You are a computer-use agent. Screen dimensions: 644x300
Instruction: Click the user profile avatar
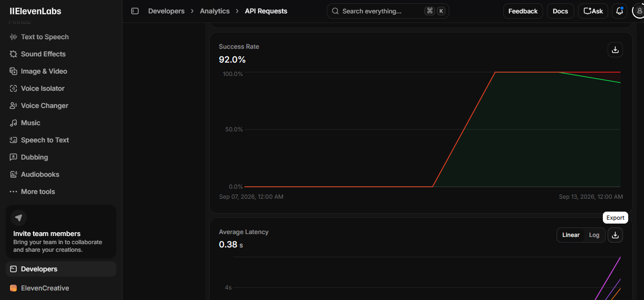pos(638,11)
